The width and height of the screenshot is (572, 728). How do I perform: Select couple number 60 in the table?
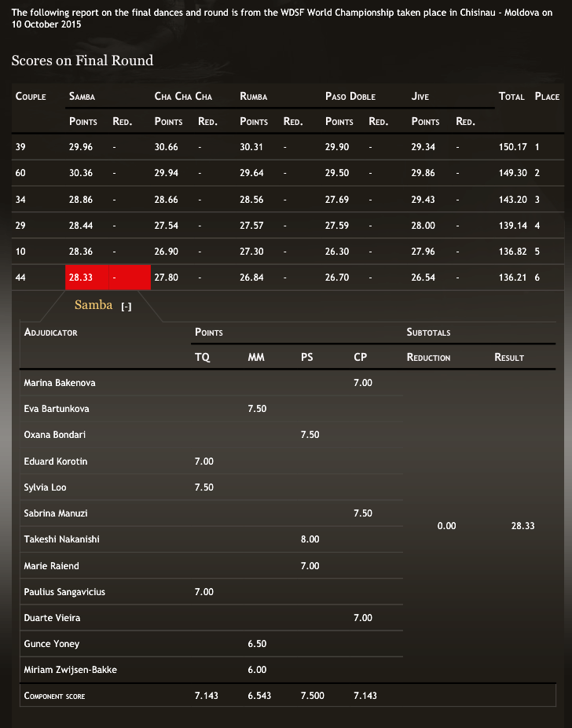coord(20,173)
